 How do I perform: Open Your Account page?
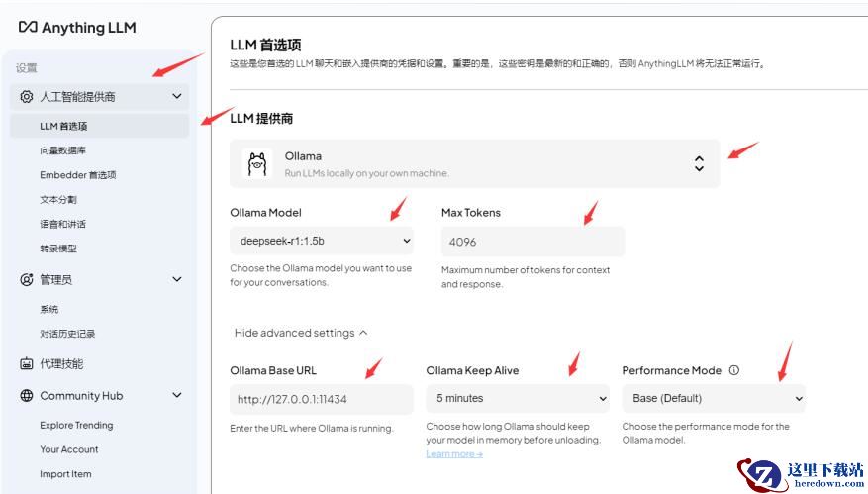tap(69, 449)
